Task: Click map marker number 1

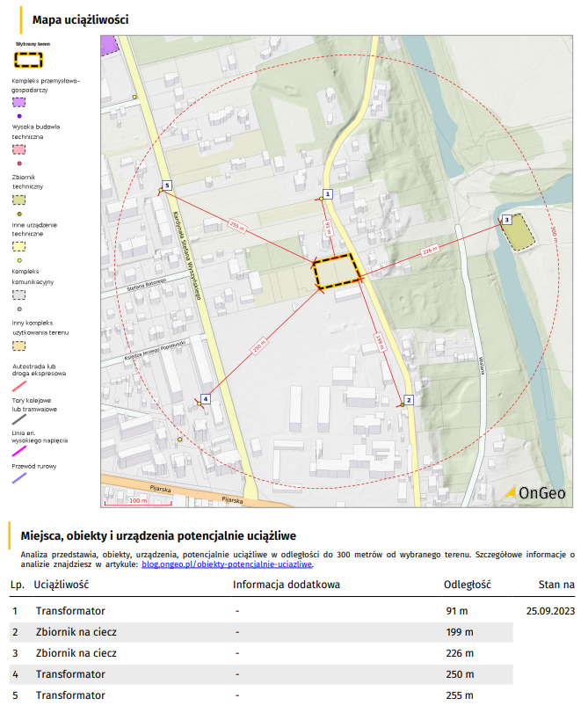Action: (327, 194)
